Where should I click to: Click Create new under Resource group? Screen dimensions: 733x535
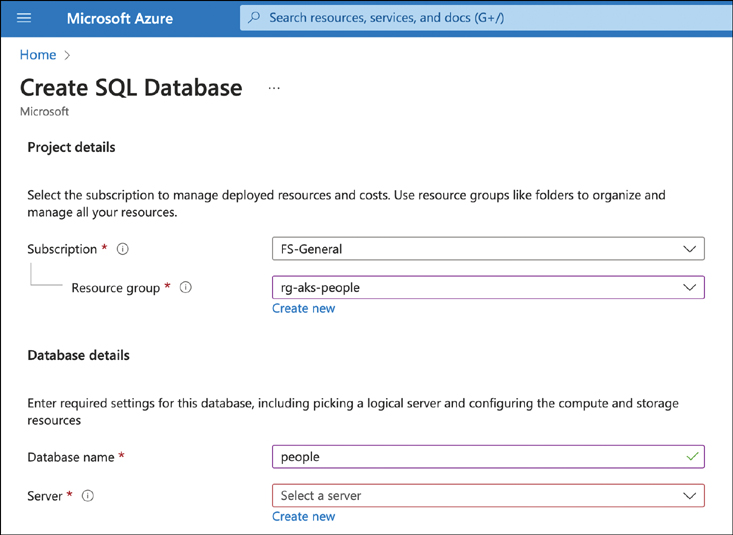(303, 309)
